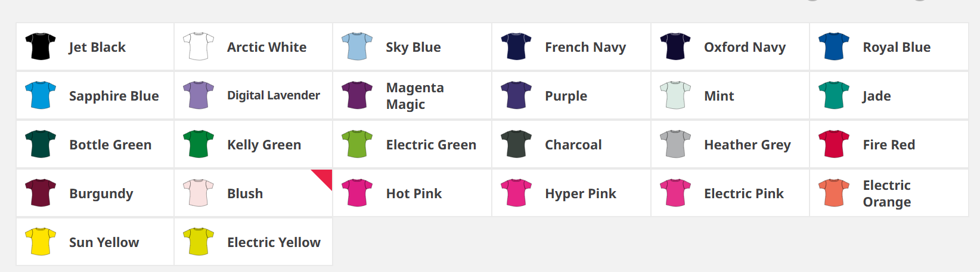This screenshot has width=980, height=272.
Task: Select the Electric Yellow color label
Action: pos(274,242)
